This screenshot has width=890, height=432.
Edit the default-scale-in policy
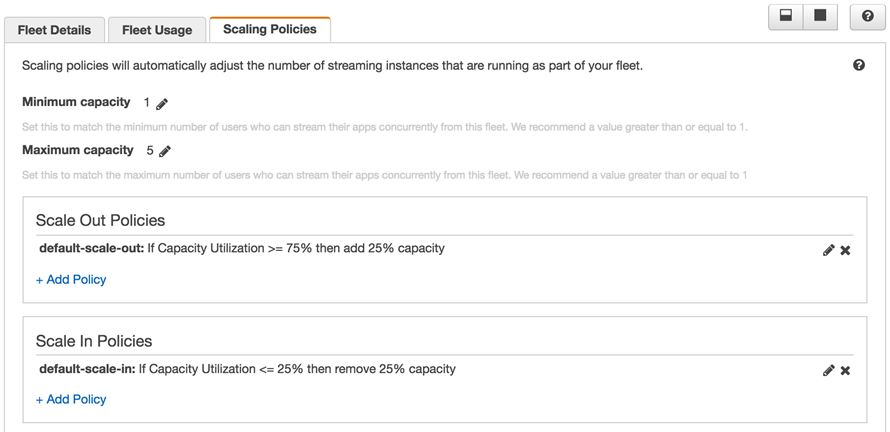pos(828,370)
